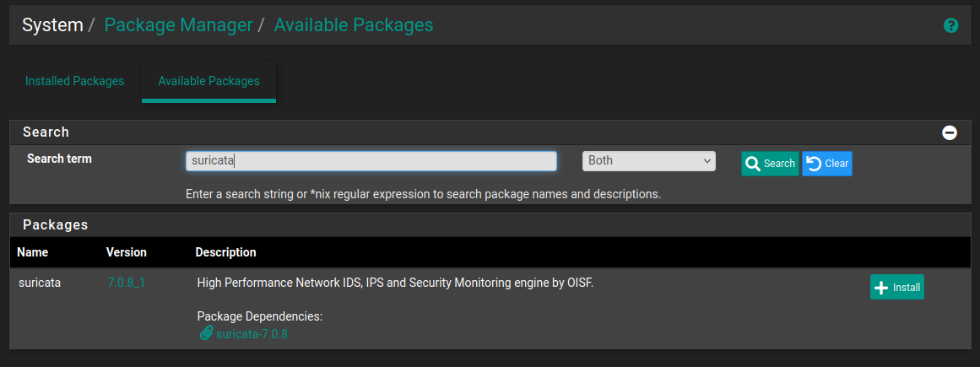The height and width of the screenshot is (367, 980).
Task: Click the paperclip icon beside suricata-7.0.8
Action: point(206,333)
